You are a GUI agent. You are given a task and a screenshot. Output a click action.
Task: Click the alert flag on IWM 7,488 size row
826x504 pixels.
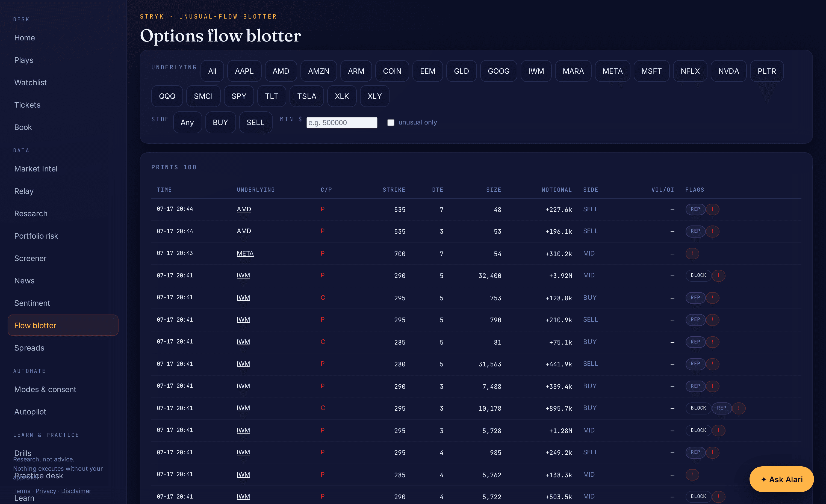(712, 386)
